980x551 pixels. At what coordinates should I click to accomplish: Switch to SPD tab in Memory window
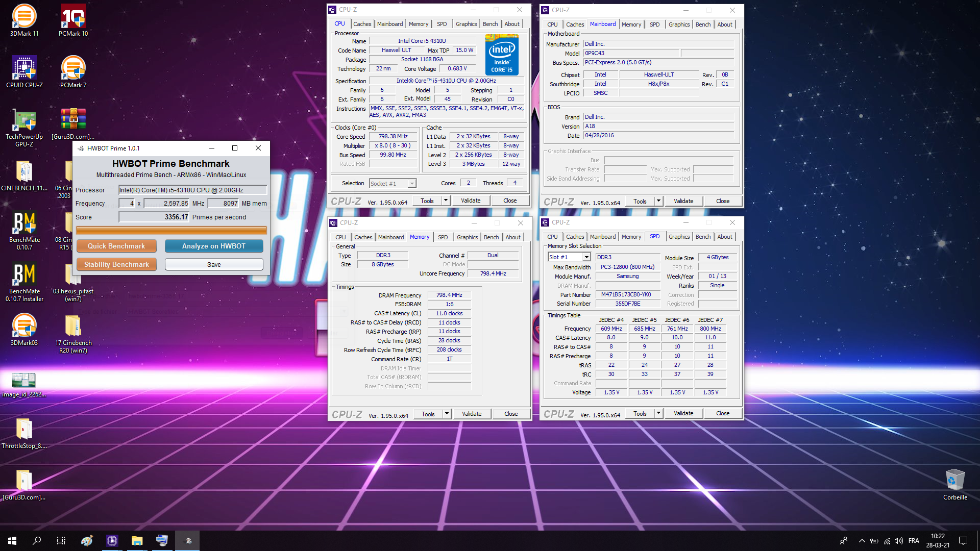tap(443, 237)
